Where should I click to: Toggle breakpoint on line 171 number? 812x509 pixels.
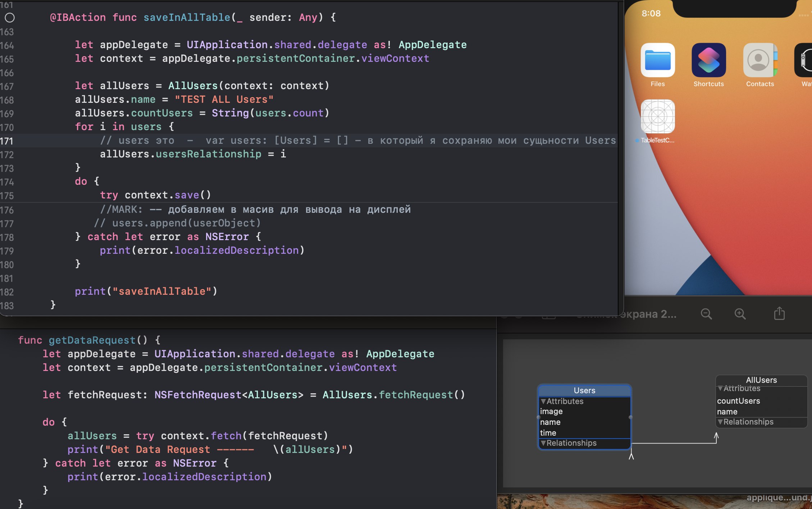pos(7,141)
